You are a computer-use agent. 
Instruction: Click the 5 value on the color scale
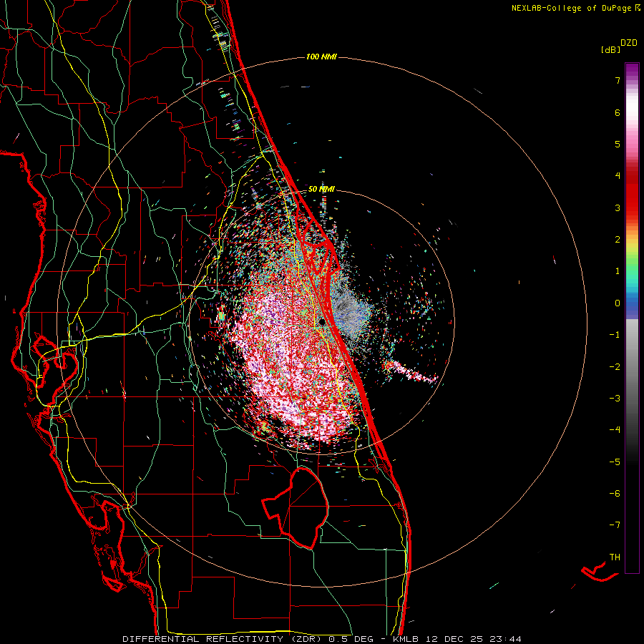tap(618, 144)
